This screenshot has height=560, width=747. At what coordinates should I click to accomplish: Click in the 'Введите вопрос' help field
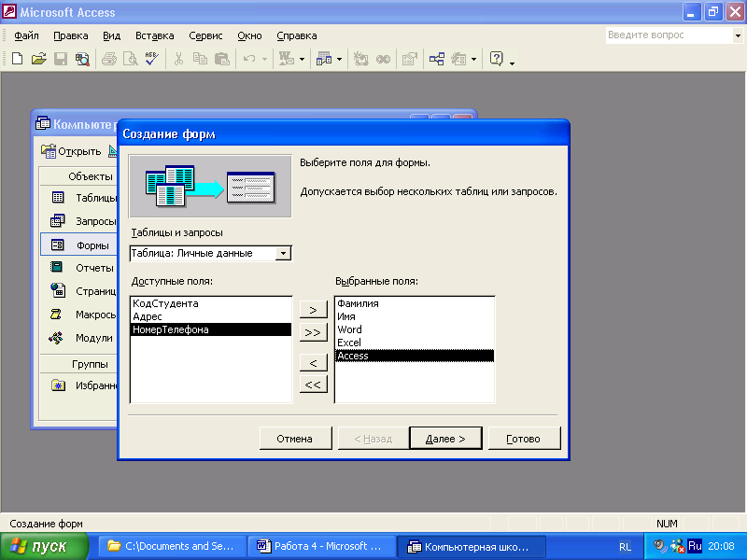tap(669, 35)
